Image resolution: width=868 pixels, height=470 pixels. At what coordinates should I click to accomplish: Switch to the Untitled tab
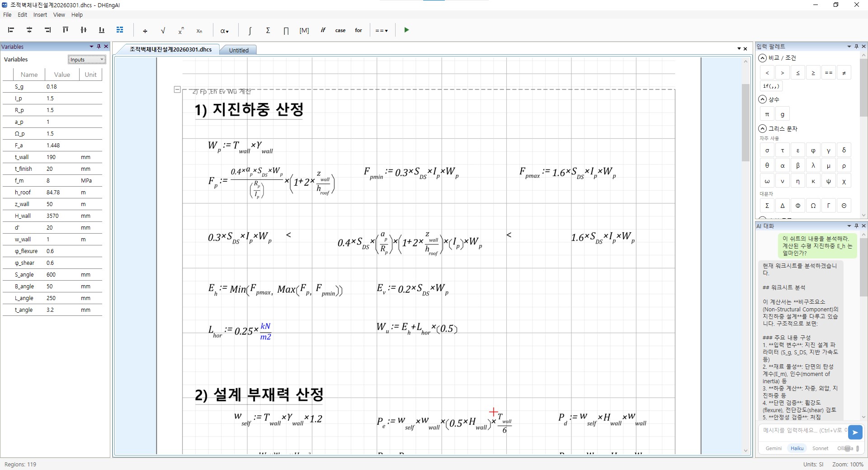239,50
